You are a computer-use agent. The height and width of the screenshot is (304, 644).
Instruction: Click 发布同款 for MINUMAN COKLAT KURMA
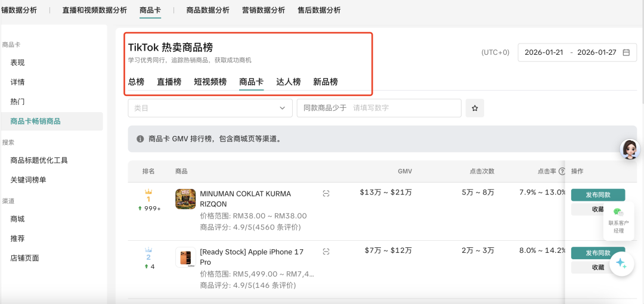[597, 195]
